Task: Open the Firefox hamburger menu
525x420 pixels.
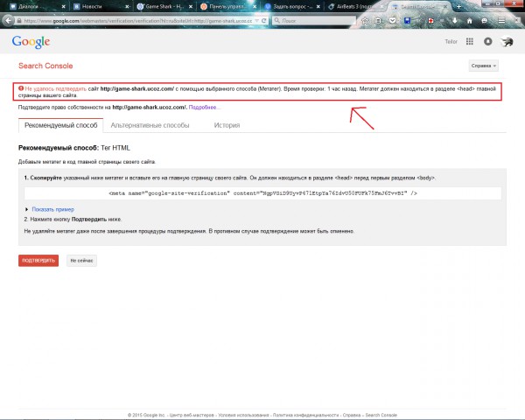Action: tap(501, 21)
